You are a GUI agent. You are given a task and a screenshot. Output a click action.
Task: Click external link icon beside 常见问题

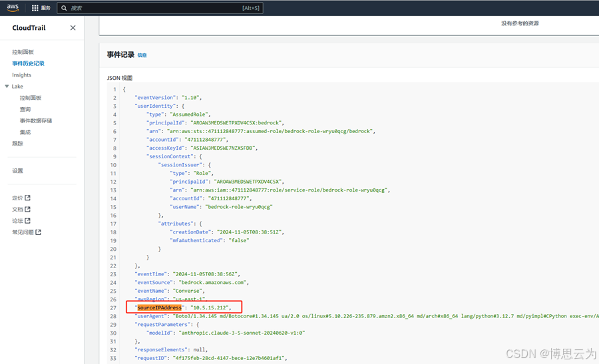pos(38,232)
